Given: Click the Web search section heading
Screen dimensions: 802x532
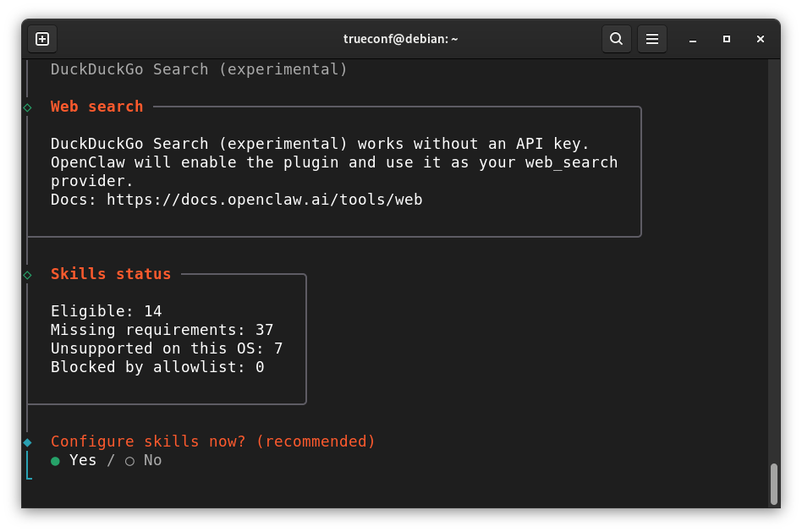Looking at the screenshot, I should [96, 107].
